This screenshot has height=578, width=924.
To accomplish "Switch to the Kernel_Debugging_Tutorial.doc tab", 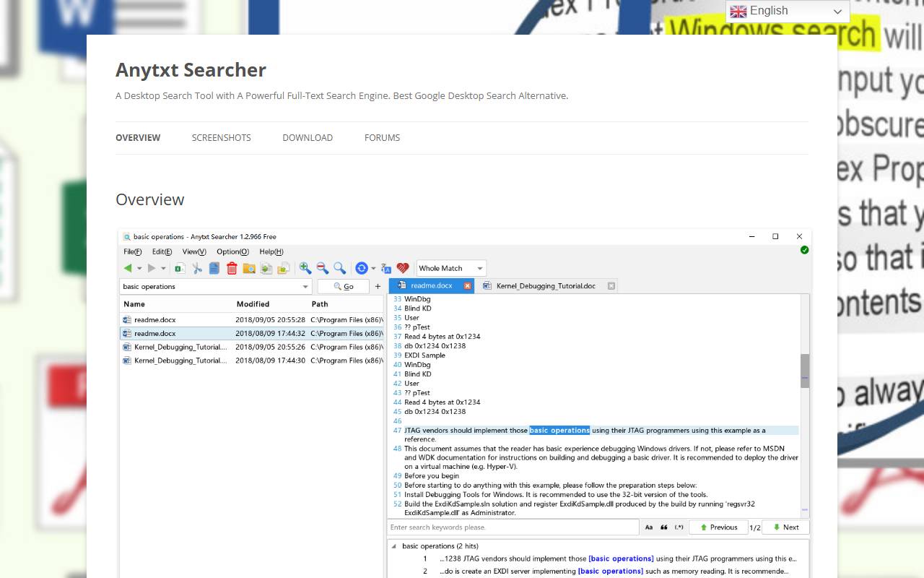I will (546, 286).
